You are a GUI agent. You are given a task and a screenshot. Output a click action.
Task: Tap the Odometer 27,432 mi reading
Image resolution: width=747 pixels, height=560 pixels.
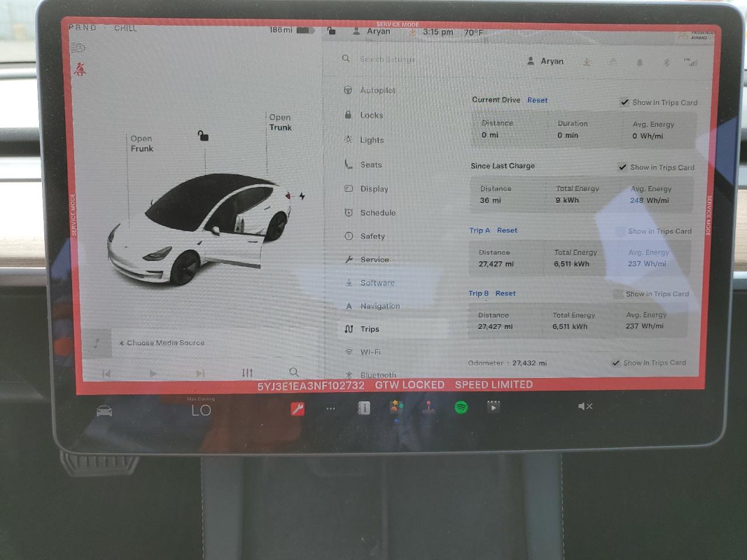pos(507,363)
